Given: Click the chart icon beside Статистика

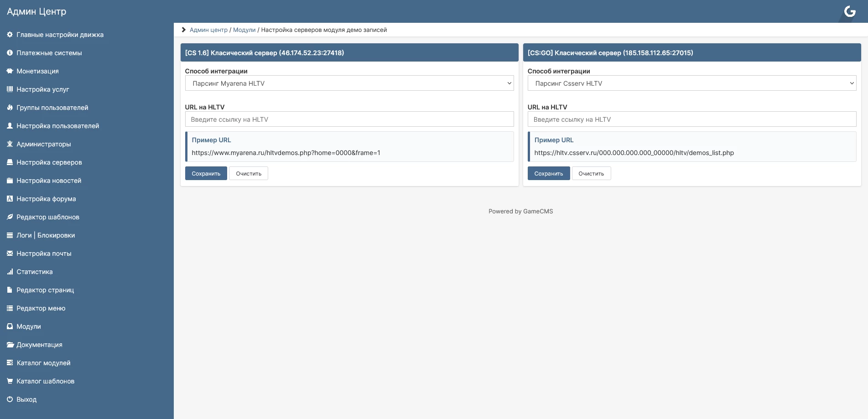Looking at the screenshot, I should 10,272.
